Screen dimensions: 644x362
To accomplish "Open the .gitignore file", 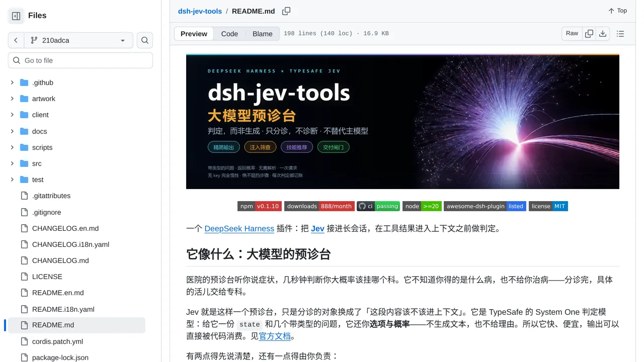I will click(x=46, y=212).
